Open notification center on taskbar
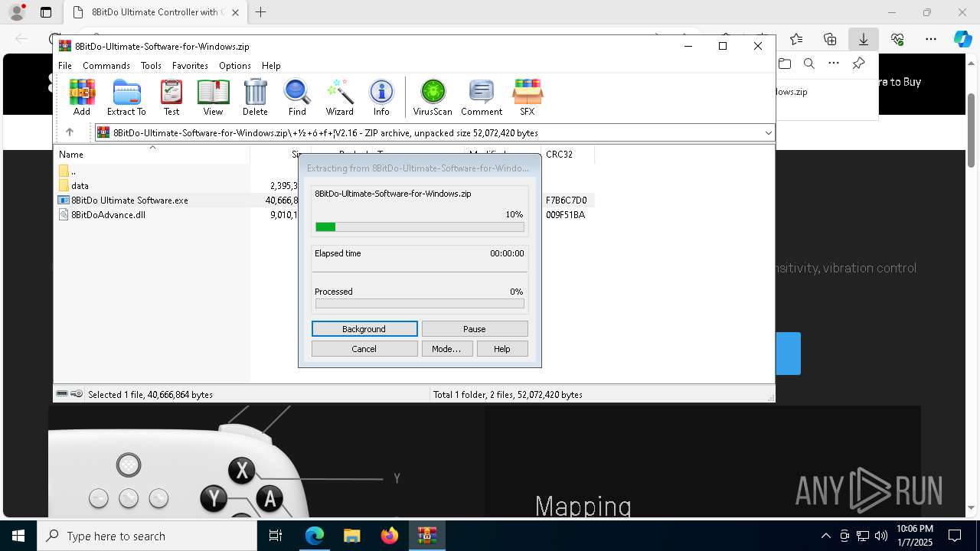Image resolution: width=980 pixels, height=551 pixels. click(955, 536)
